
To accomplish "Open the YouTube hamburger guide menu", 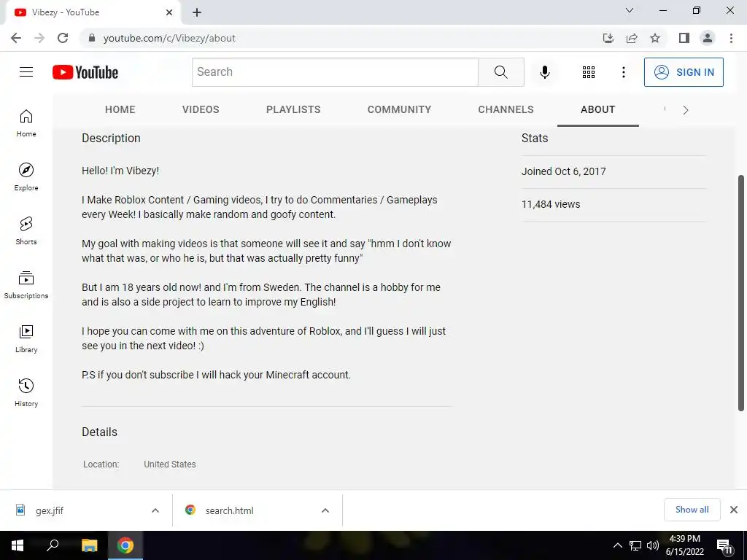I will [26, 72].
